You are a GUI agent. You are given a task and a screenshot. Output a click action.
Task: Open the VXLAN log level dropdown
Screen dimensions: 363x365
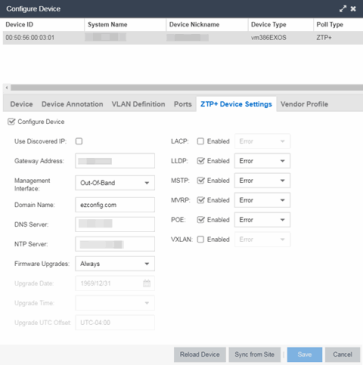tap(262, 240)
